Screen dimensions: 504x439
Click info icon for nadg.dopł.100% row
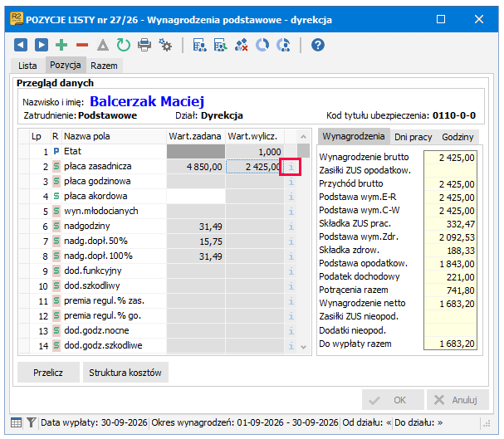pyautogui.click(x=291, y=256)
